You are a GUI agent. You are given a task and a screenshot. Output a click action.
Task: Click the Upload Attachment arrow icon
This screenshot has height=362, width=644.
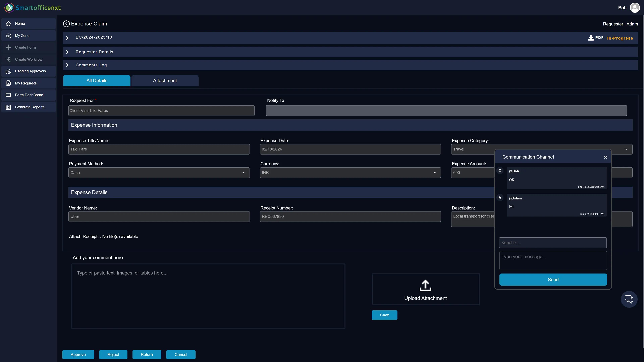[425, 285]
